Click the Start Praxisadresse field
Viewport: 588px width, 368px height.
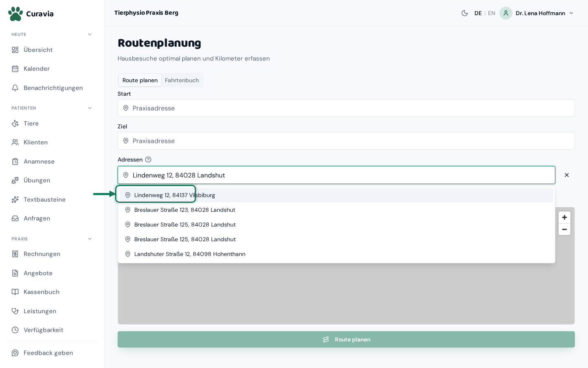[x=346, y=108]
